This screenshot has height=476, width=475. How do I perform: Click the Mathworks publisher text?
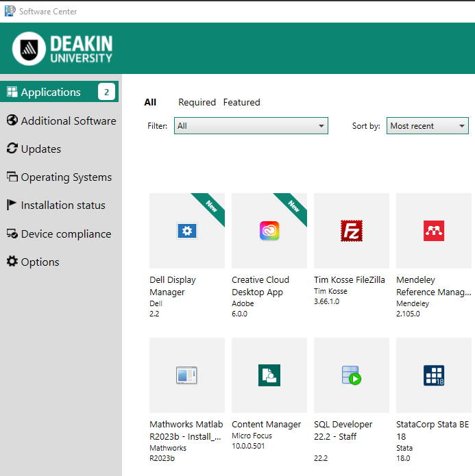tap(168, 448)
